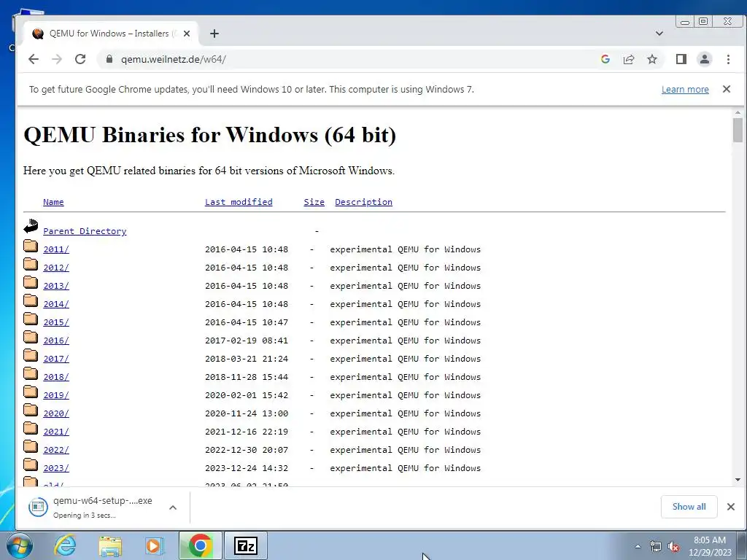The width and height of the screenshot is (747, 560).
Task: Open the 2020/ folder link
Action: point(55,413)
